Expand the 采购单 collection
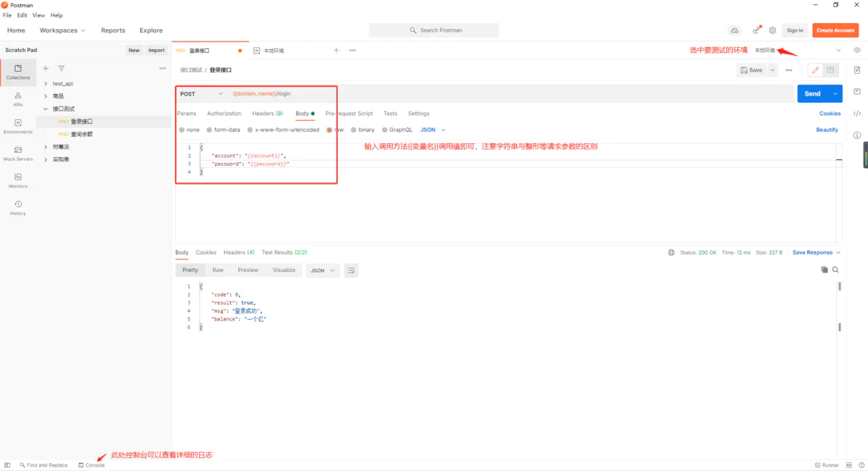868x471 pixels. 46,159
